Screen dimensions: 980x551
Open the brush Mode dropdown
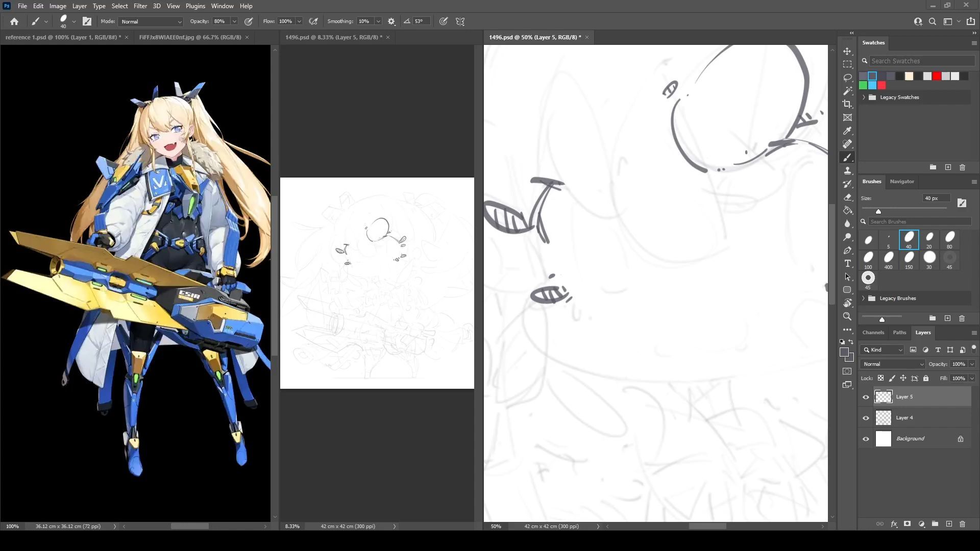[x=151, y=21]
